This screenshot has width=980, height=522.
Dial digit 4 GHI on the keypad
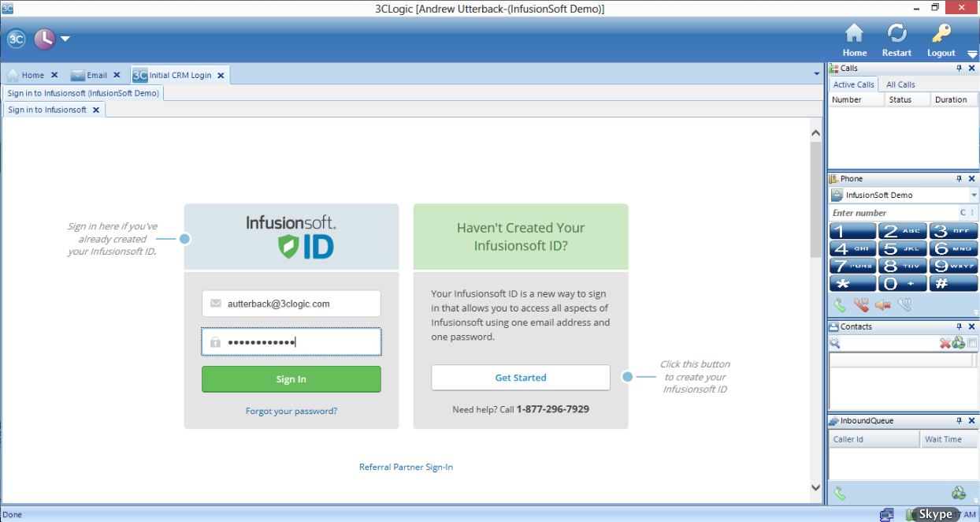click(853, 248)
